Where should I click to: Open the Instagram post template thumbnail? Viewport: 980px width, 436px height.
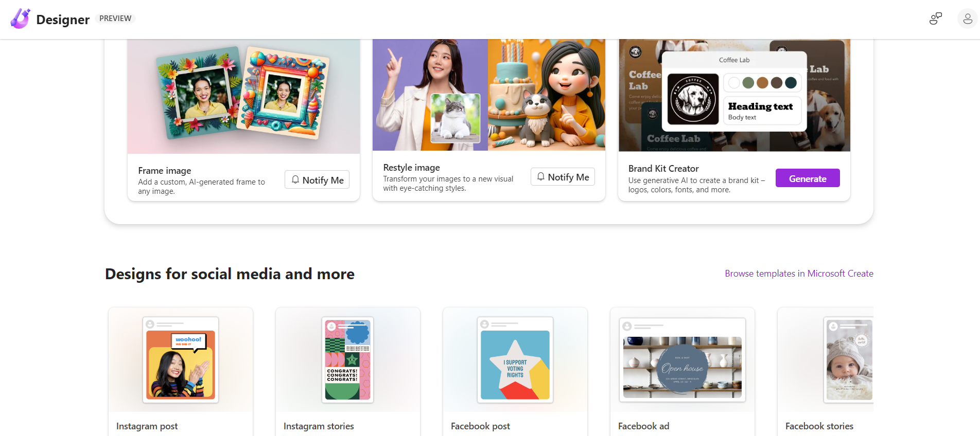point(181,360)
